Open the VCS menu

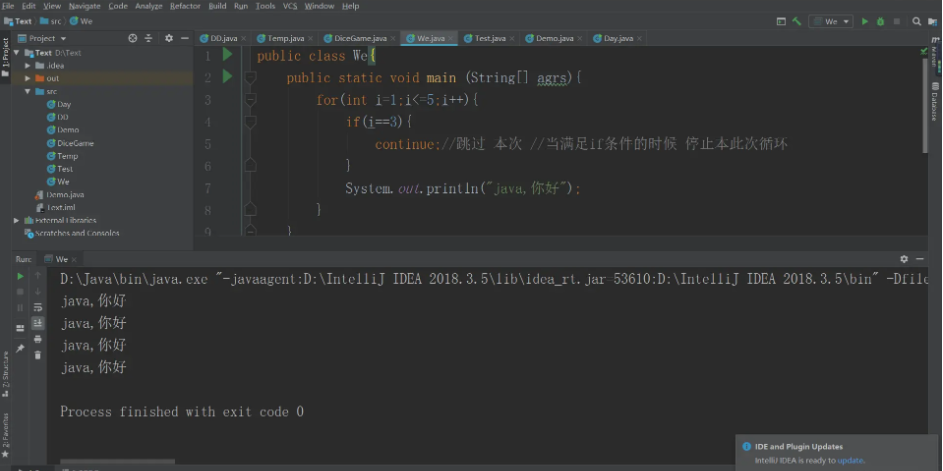pos(290,6)
